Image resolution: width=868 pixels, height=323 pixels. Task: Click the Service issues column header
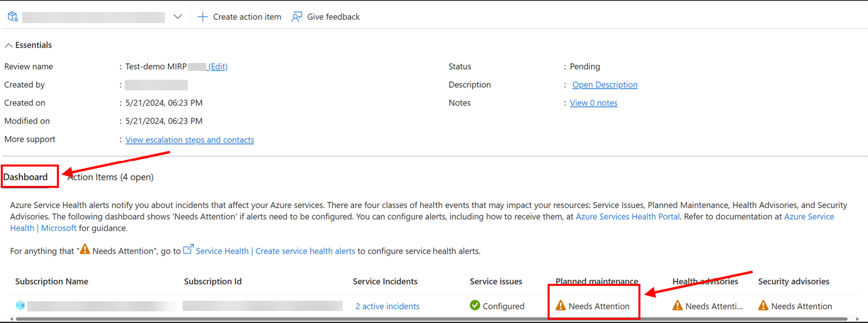(496, 281)
